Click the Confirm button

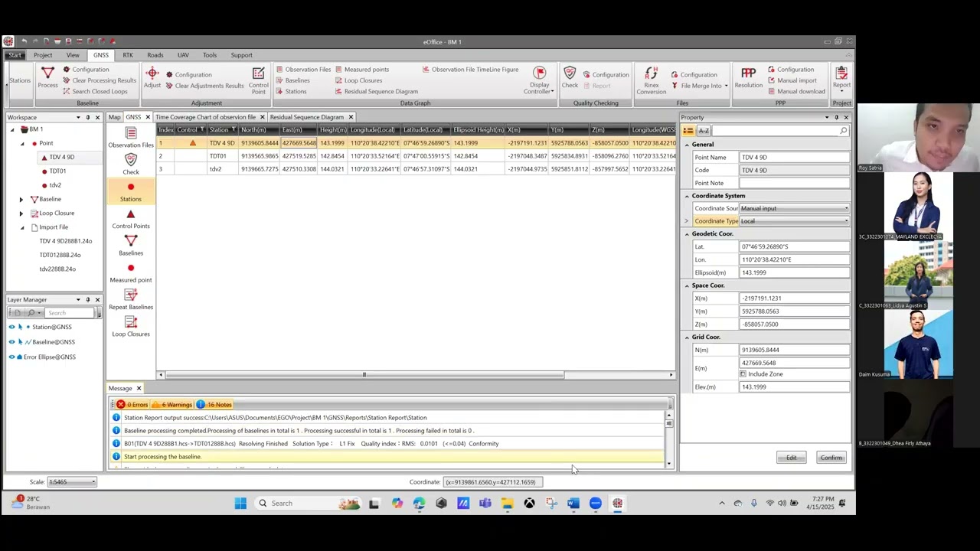coord(831,458)
